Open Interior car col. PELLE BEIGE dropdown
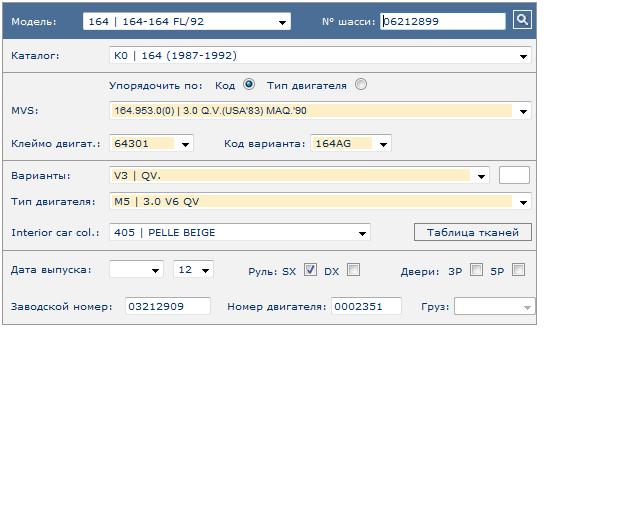This screenshot has width=640, height=512. (240, 232)
